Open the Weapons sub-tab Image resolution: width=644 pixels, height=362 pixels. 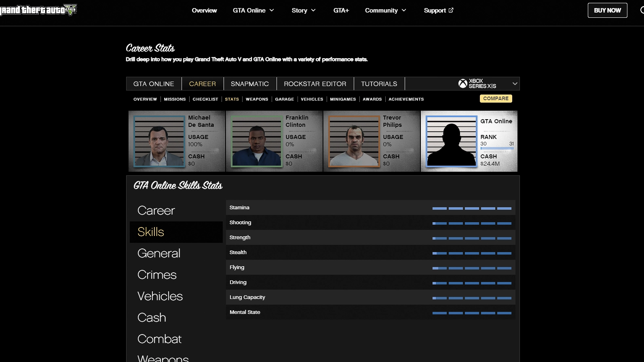coord(257,99)
